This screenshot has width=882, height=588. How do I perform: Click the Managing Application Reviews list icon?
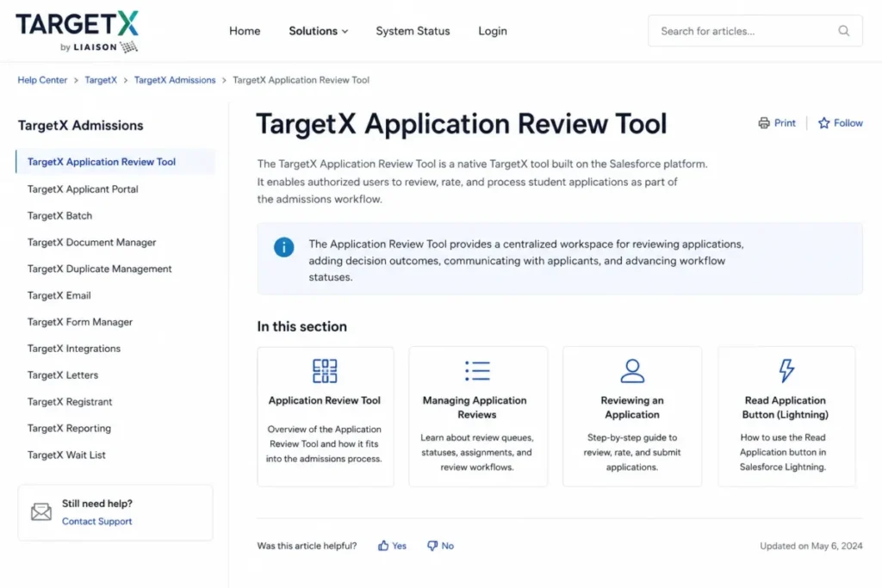point(477,371)
